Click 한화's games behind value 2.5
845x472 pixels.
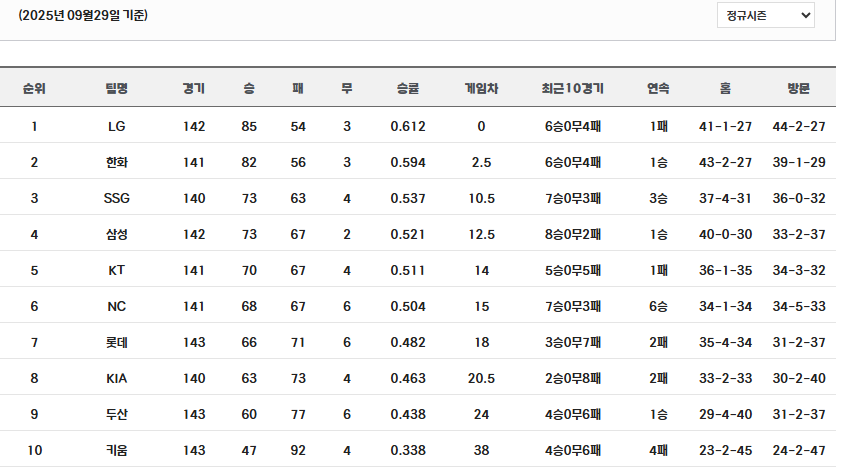pos(481,163)
